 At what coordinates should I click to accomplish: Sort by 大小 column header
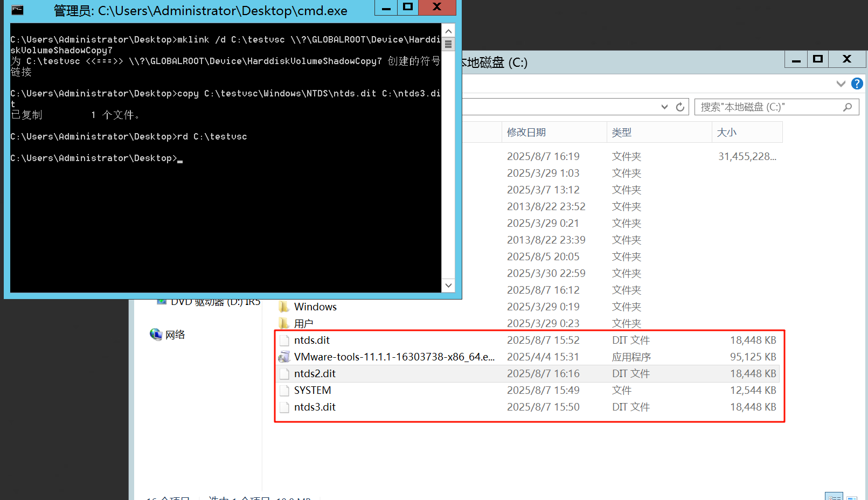[x=726, y=133]
